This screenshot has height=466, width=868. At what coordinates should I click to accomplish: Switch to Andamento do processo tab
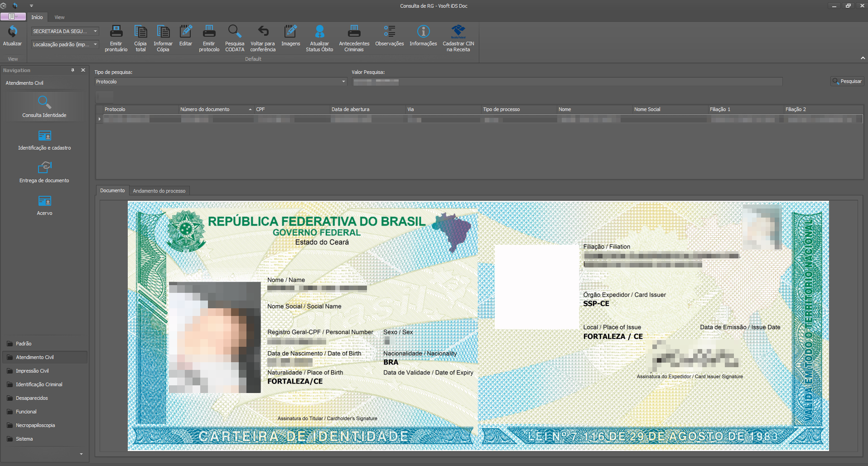pos(159,191)
